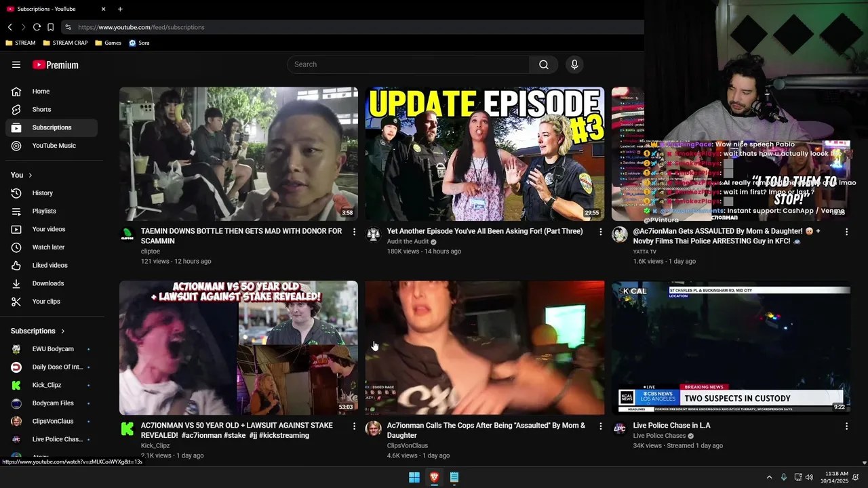Image resolution: width=868 pixels, height=488 pixels.
Task: Open Playlists in the sidebar
Action: pos(52,211)
